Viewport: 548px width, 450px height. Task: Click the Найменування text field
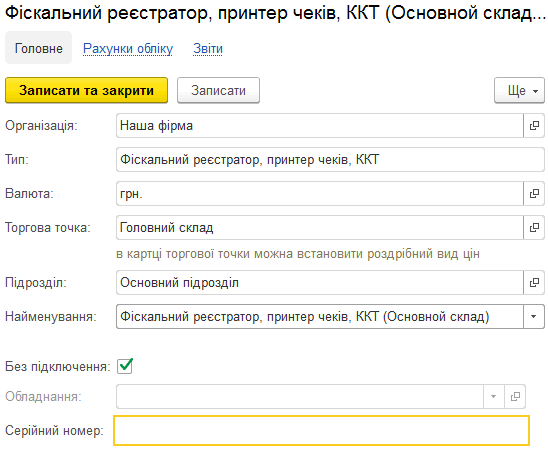click(x=320, y=317)
